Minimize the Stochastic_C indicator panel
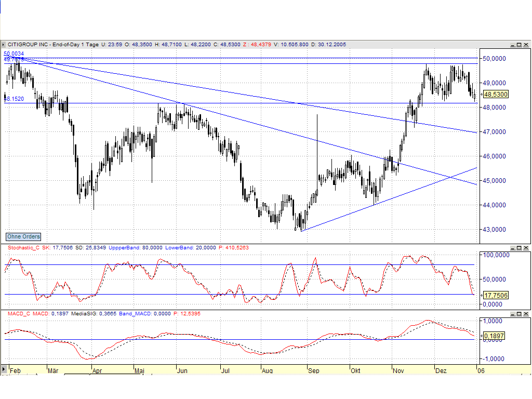 pyautogui.click(x=513, y=247)
